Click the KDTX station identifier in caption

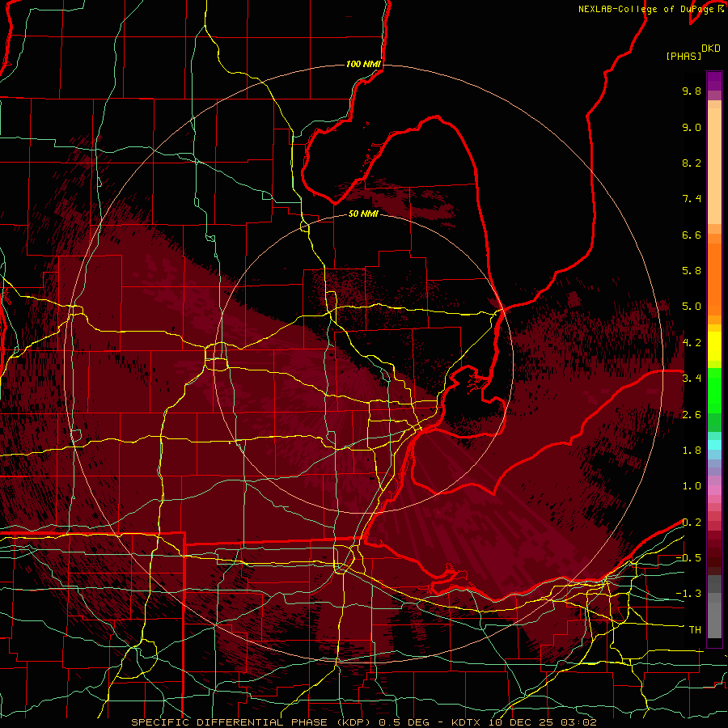pyautogui.click(x=467, y=722)
